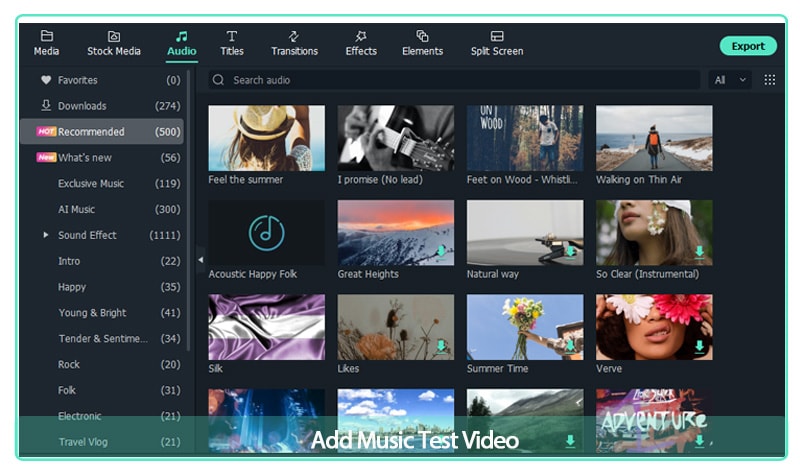Download the Likes track
800x472 pixels.
coord(441,346)
